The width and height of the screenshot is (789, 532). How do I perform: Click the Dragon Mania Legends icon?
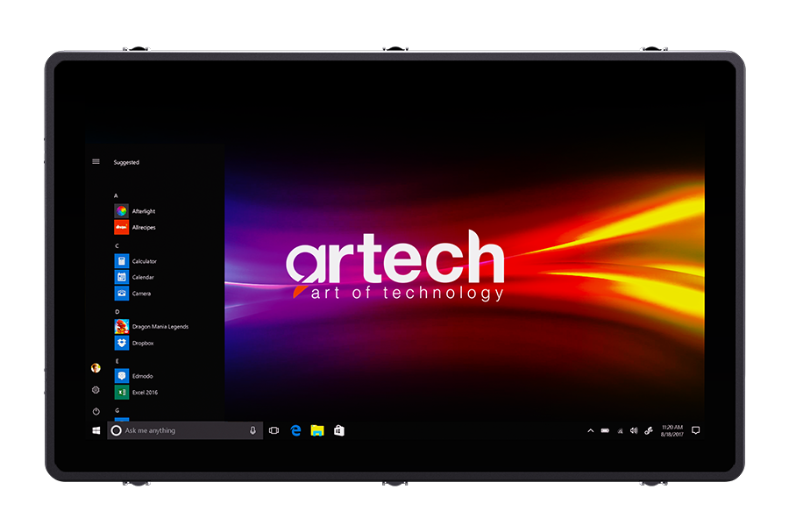click(x=122, y=327)
